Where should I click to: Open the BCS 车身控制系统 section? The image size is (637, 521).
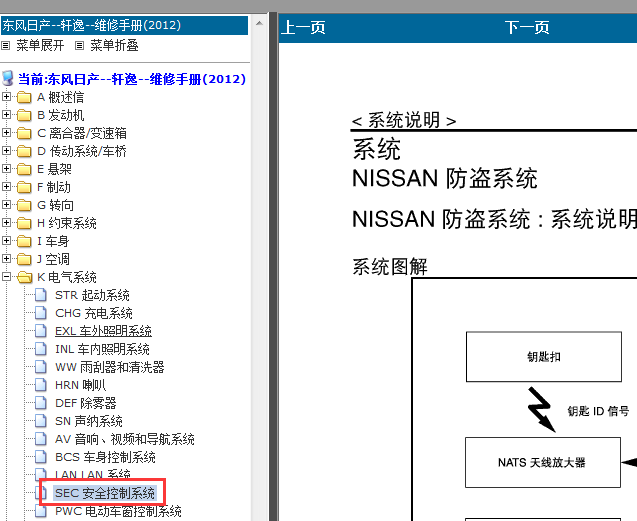105,457
